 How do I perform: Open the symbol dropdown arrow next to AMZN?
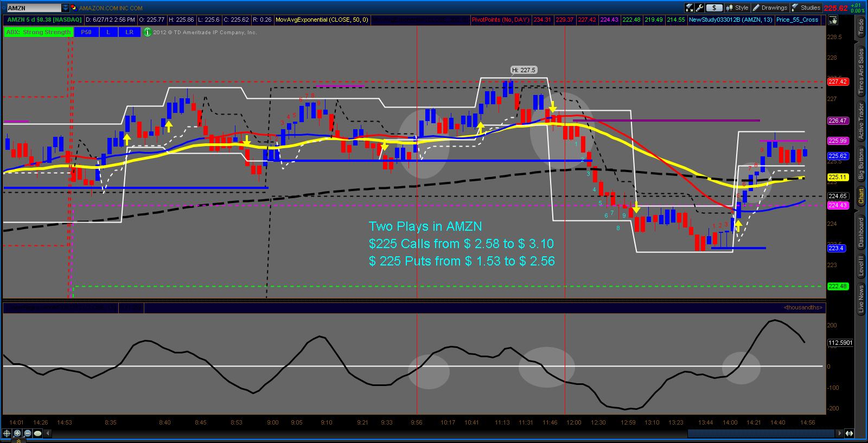pos(66,8)
